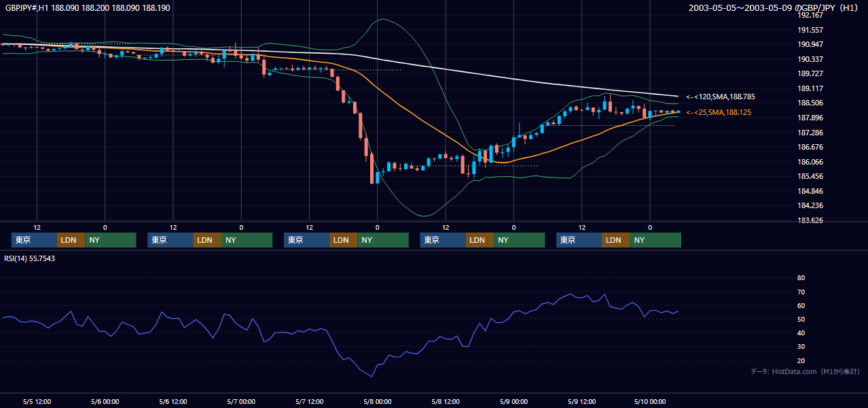Click price axis label 186.066
The width and height of the screenshot is (868, 408).
(810, 162)
